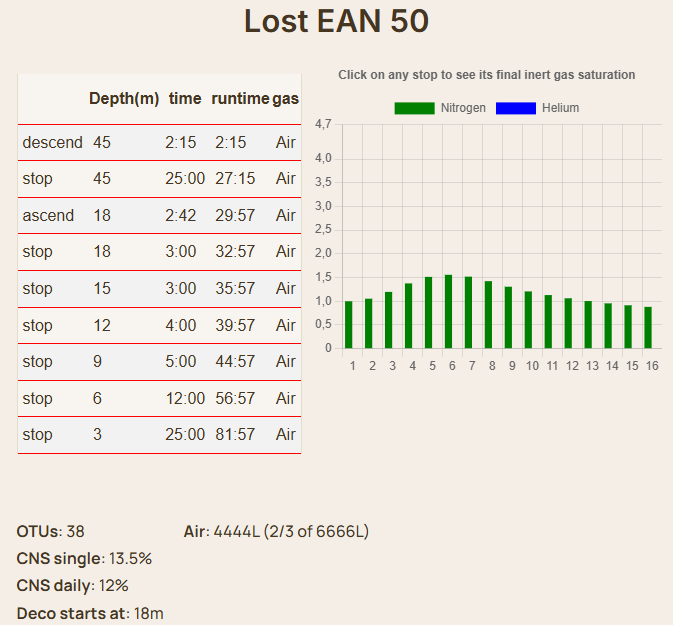Select the final 3 m stop row
The width and height of the screenshot is (673, 625).
(159, 435)
